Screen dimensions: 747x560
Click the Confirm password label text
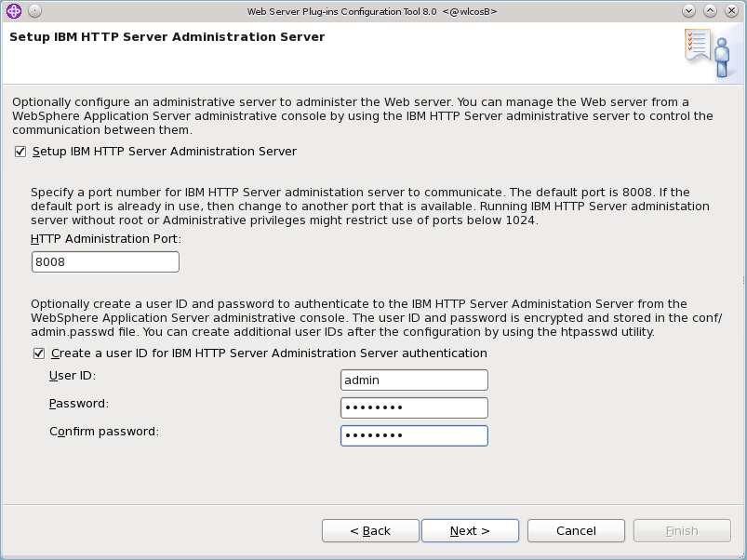click(x=104, y=432)
